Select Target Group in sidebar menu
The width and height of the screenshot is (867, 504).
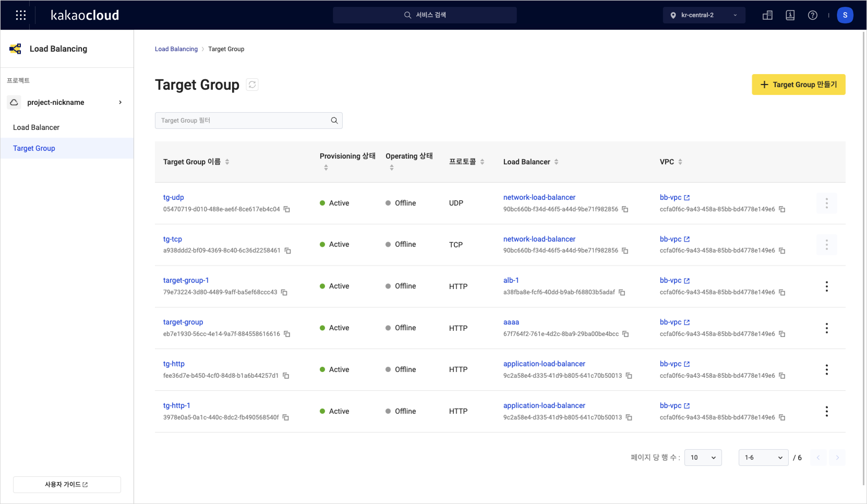point(67,148)
